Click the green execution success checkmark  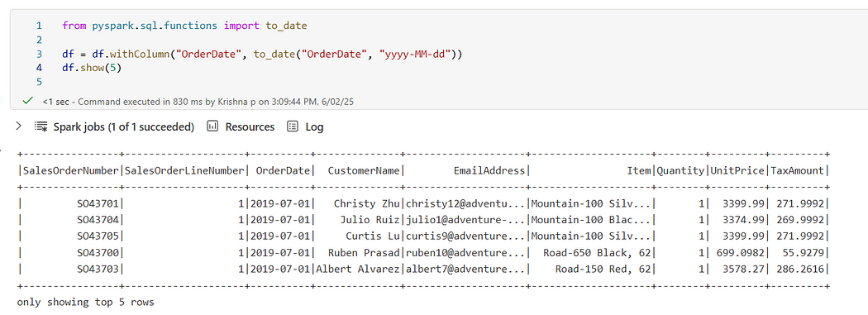(x=27, y=102)
